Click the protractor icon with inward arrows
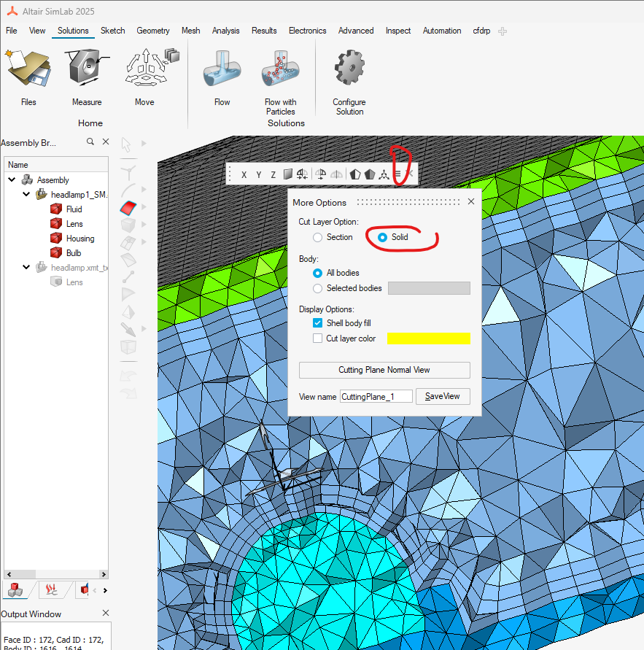This screenshot has height=650, width=644. [302, 174]
